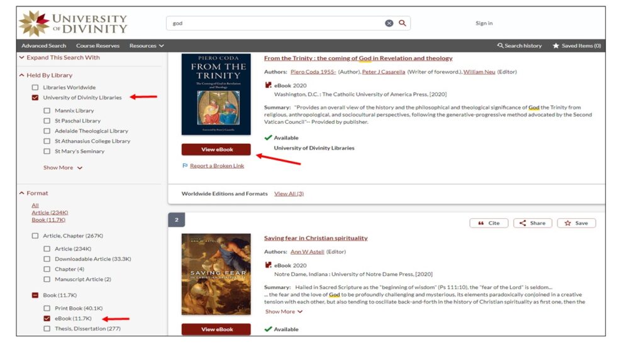Screen dimensions: 644x362
Task: Save the second result with star
Action: coord(576,223)
